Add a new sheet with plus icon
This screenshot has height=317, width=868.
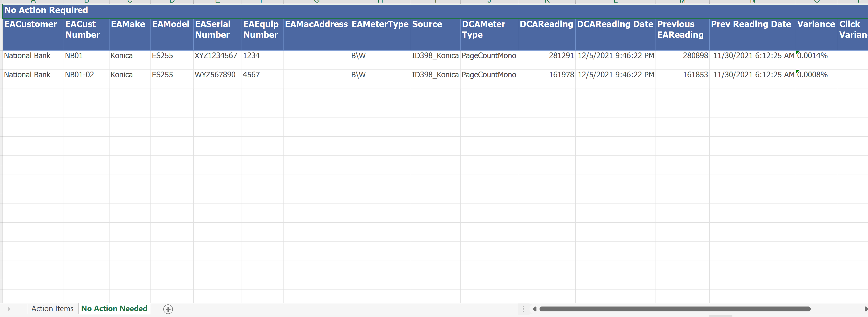[168, 309]
